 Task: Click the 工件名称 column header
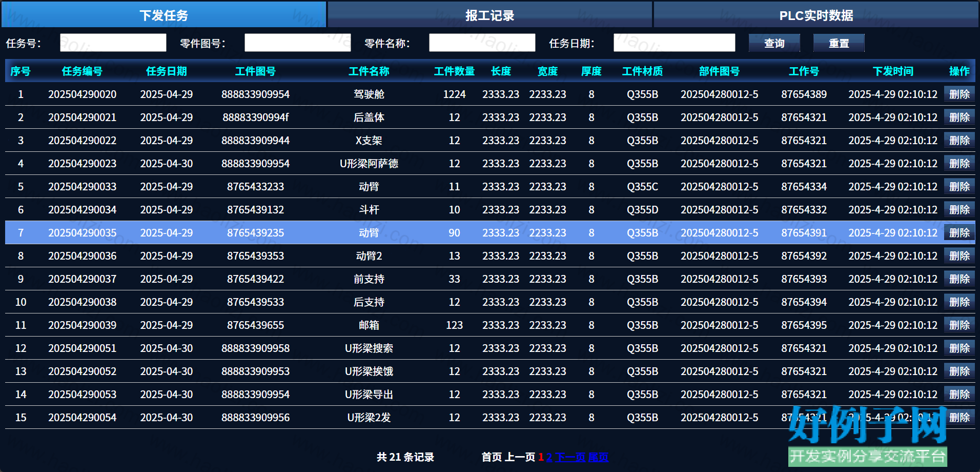tap(369, 71)
